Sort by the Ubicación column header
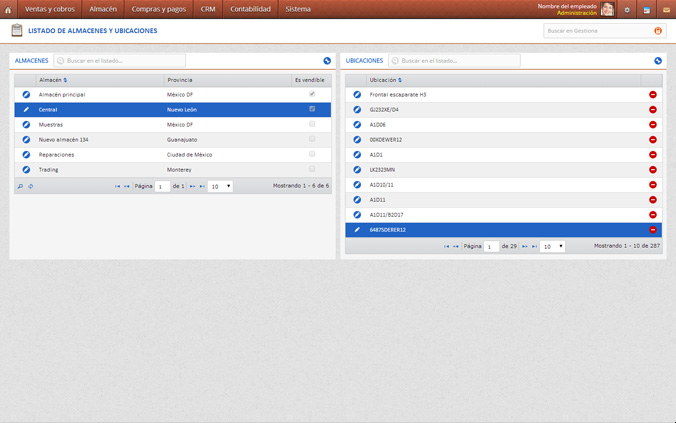This screenshot has height=423, width=676. tap(386, 80)
